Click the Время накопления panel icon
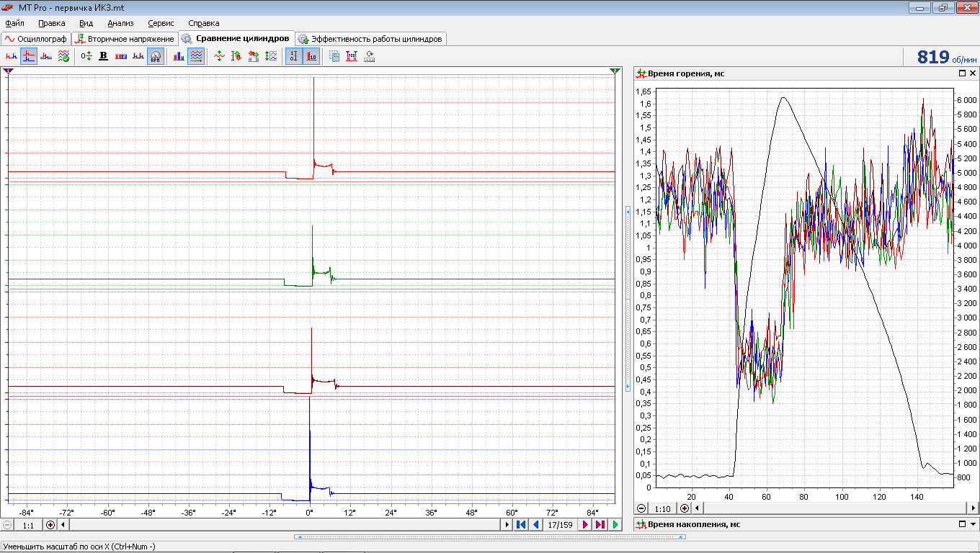Viewport: 980px width, 553px height. pyautogui.click(x=641, y=524)
